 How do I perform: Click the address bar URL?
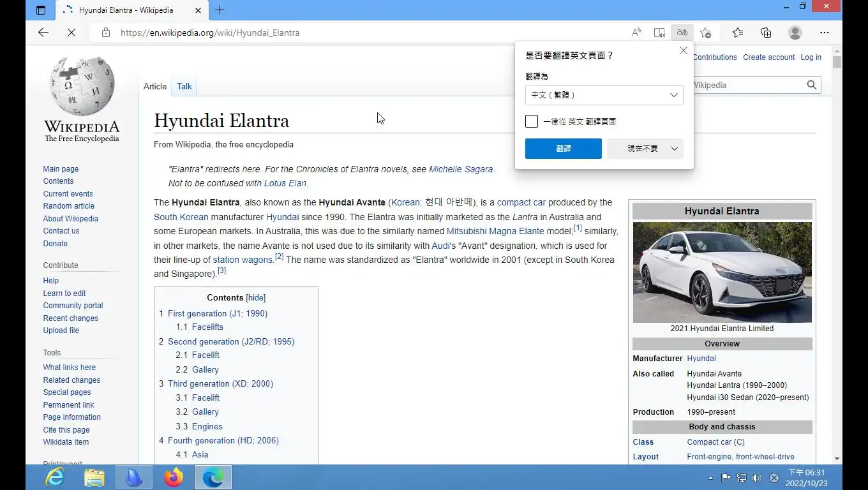pos(210,33)
